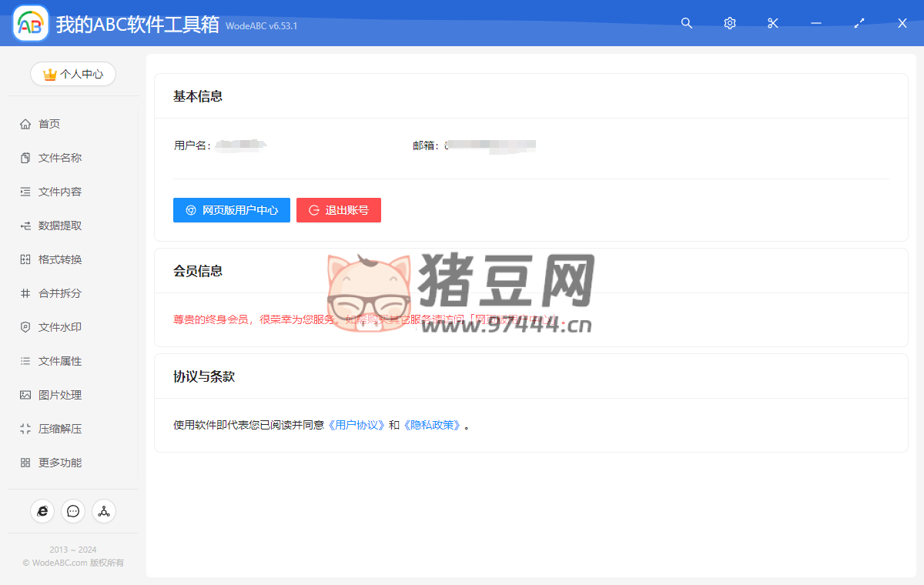This screenshot has width=924, height=585.
Task: Click the share network icon in sidebar
Action: point(104,511)
